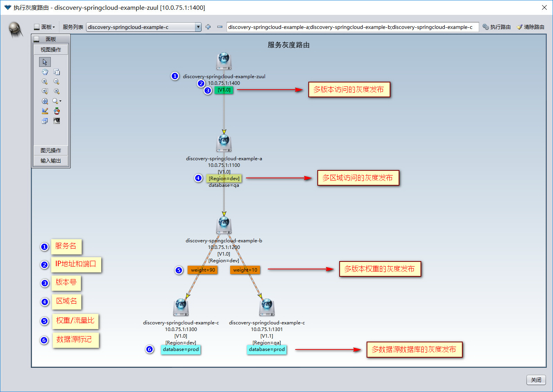
Task: Click the minus remove-service icon
Action: pyautogui.click(x=220, y=27)
